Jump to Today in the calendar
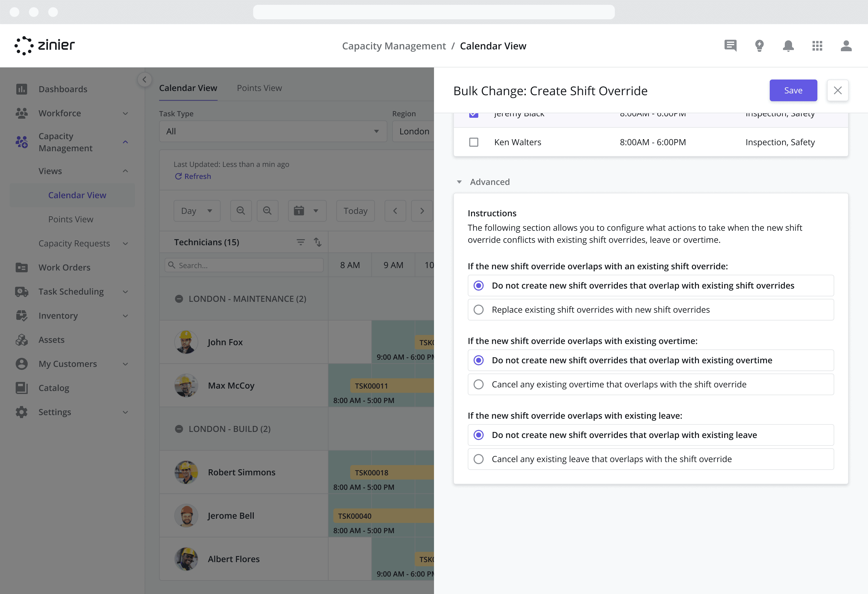This screenshot has width=868, height=594. point(355,211)
